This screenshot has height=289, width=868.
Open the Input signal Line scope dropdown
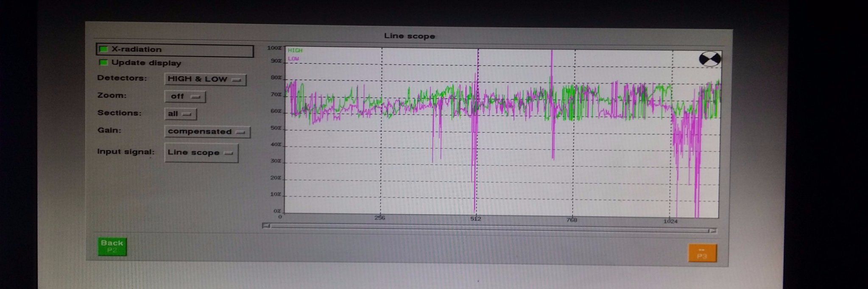[201, 153]
